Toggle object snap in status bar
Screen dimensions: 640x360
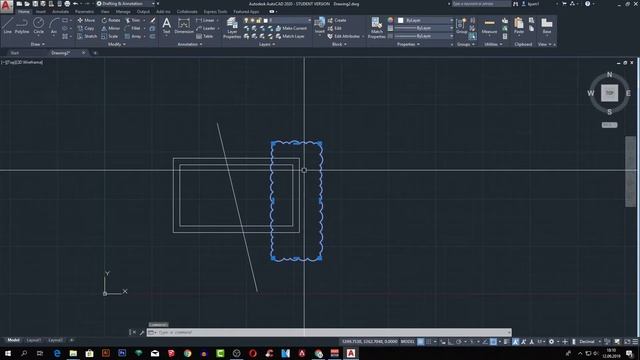point(493,342)
